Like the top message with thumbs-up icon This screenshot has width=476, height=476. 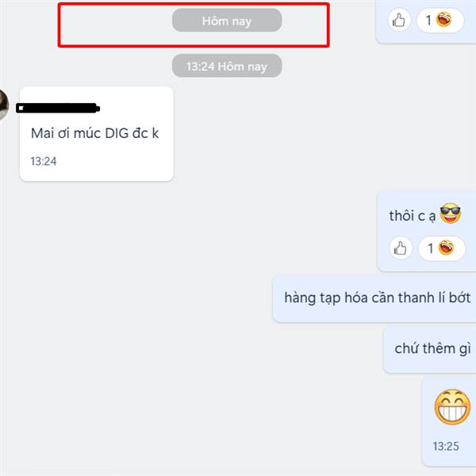(x=399, y=21)
